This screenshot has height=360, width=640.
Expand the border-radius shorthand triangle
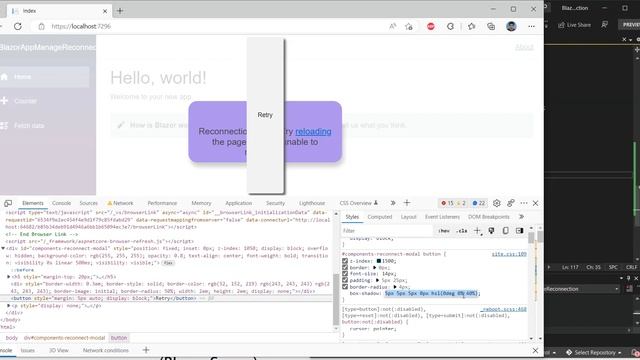[x=395, y=287]
